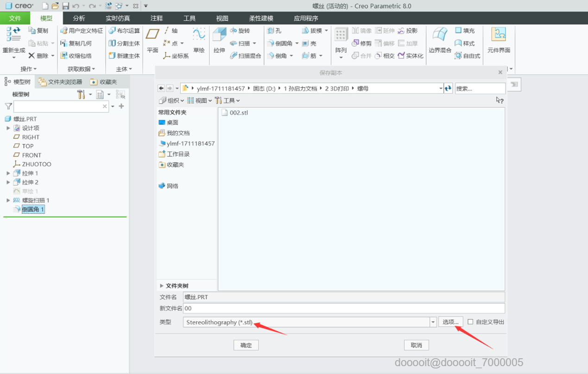Open the 类型 file type dropdown
Image resolution: width=588 pixels, height=374 pixels.
pos(433,322)
